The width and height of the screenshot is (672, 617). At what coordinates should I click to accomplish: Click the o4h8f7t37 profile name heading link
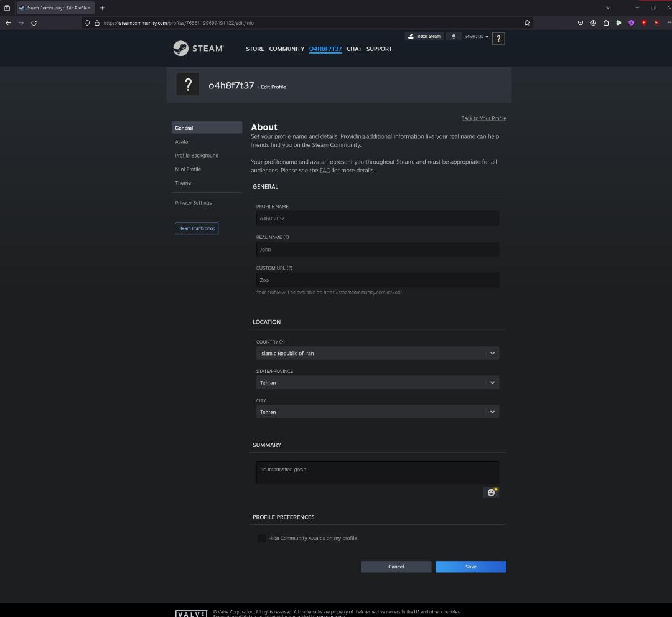point(231,85)
